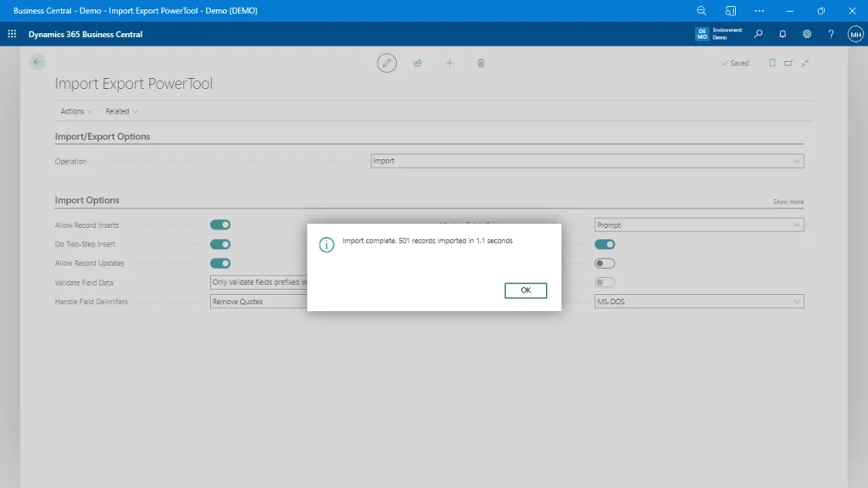Create a new record with the plus icon
The image size is (868, 488).
449,63
